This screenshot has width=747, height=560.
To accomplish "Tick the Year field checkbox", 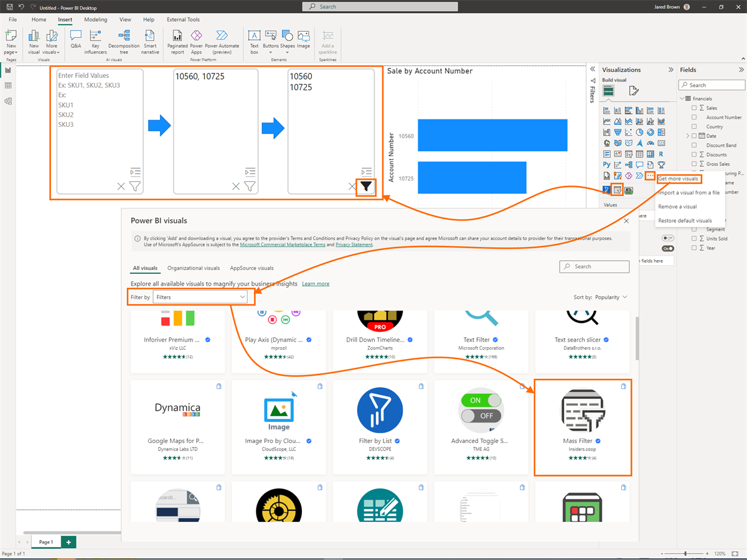I will [694, 248].
